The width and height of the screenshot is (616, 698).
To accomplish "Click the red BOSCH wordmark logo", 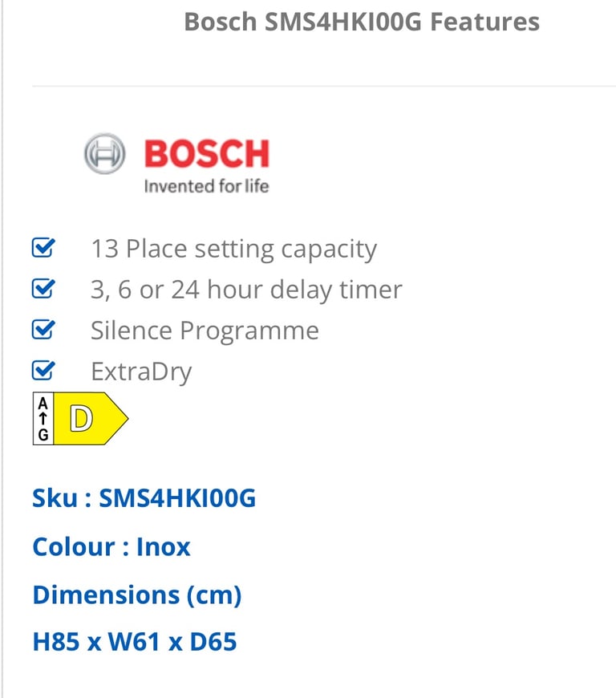I will pyautogui.click(x=206, y=153).
